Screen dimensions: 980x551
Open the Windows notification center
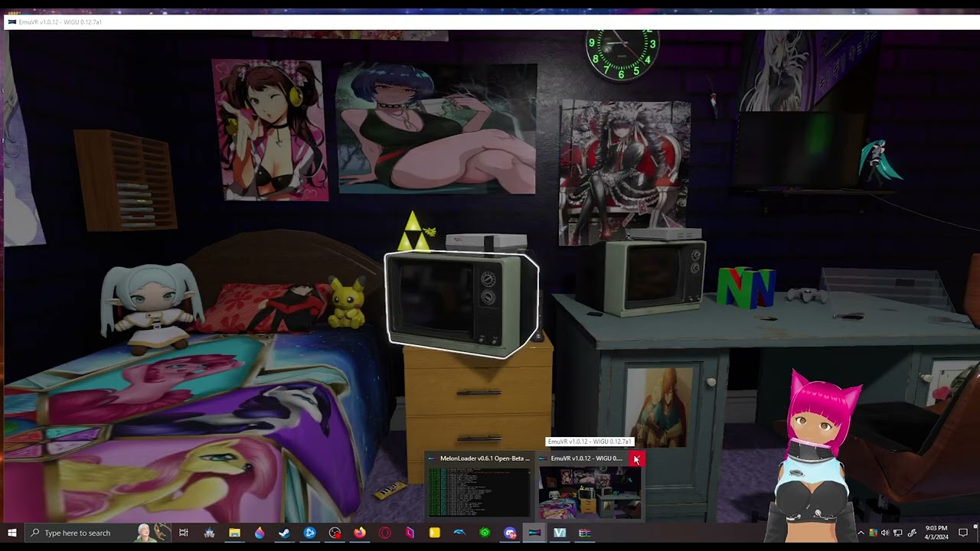click(x=963, y=533)
